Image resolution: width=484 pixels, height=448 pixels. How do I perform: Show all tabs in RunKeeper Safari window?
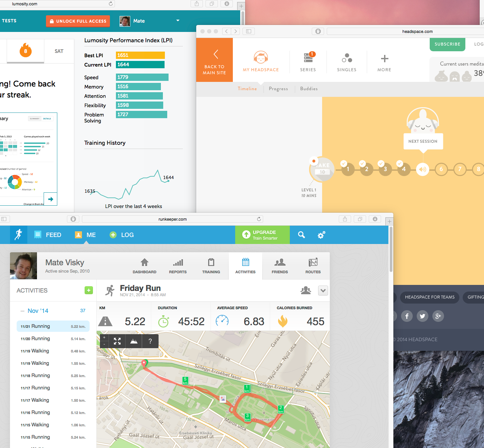(360, 219)
